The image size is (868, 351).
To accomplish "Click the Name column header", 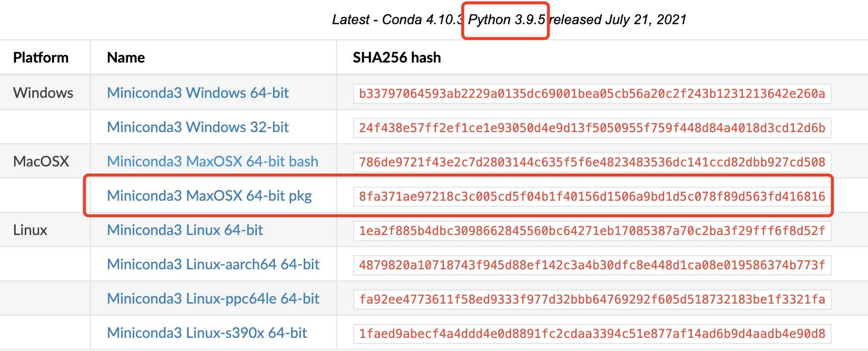I will pos(125,57).
